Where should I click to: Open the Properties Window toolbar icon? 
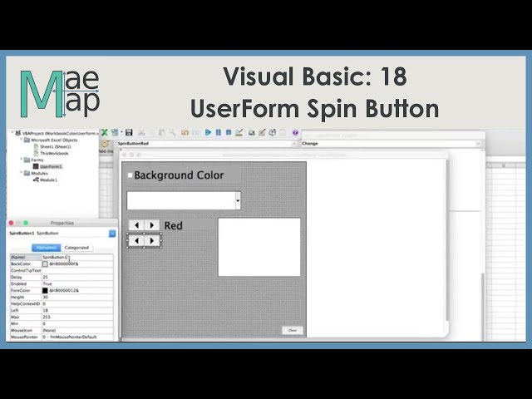click(262, 133)
